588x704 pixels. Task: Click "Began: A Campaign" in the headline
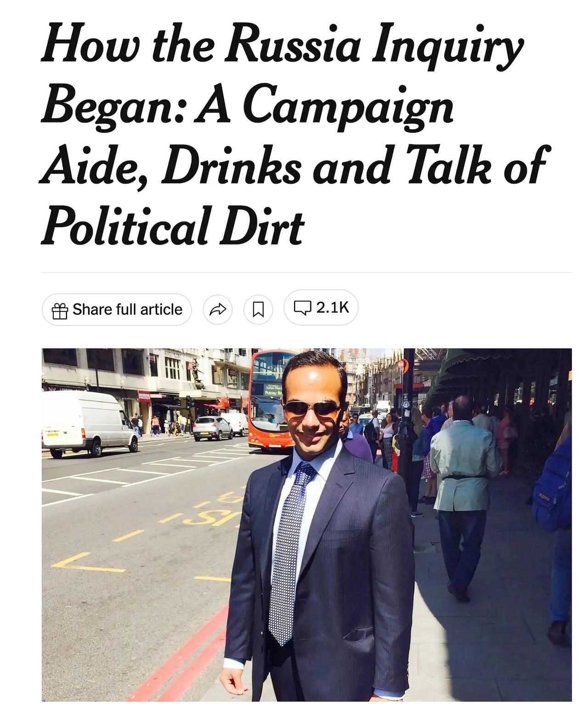[247, 105]
